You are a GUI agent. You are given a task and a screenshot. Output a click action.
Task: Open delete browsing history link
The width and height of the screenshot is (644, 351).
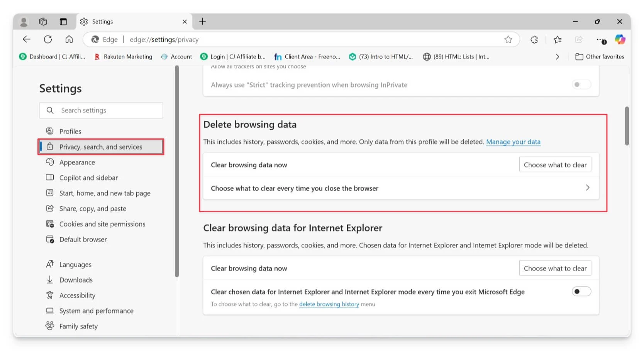coord(329,304)
